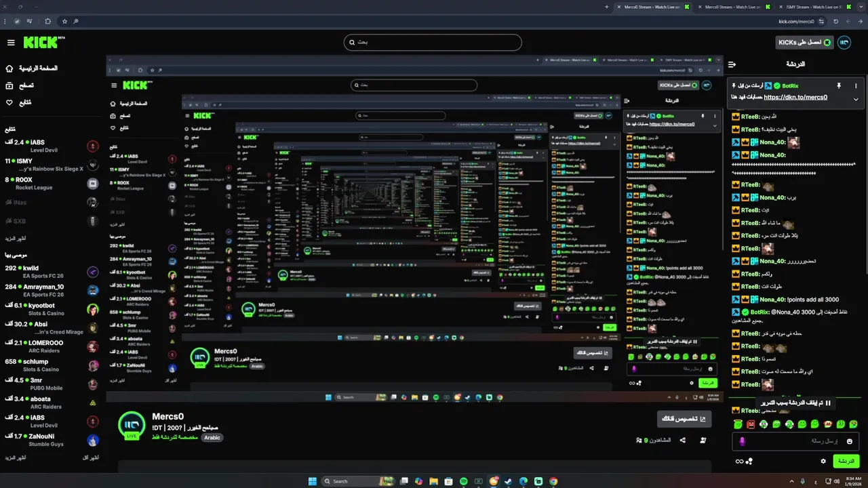The image size is (868, 488).
Task: Reload the page with browser refresh icon
Action: pos(836,21)
